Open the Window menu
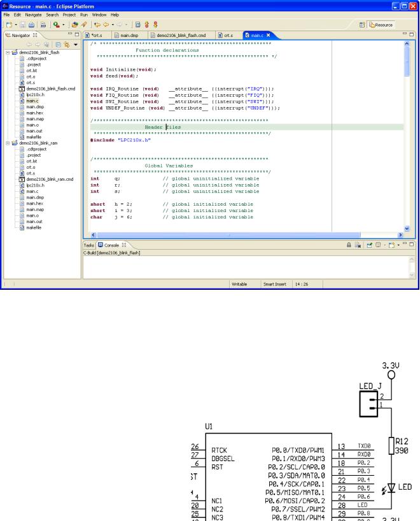 pos(99,15)
